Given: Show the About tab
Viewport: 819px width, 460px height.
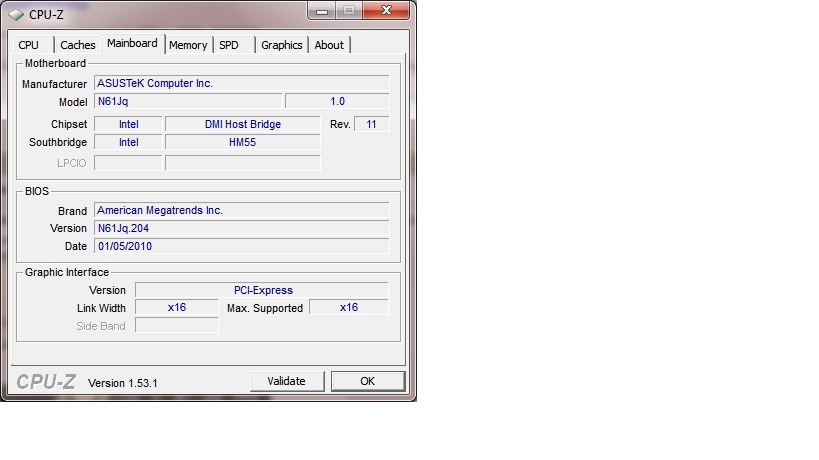Looking at the screenshot, I should click(329, 45).
